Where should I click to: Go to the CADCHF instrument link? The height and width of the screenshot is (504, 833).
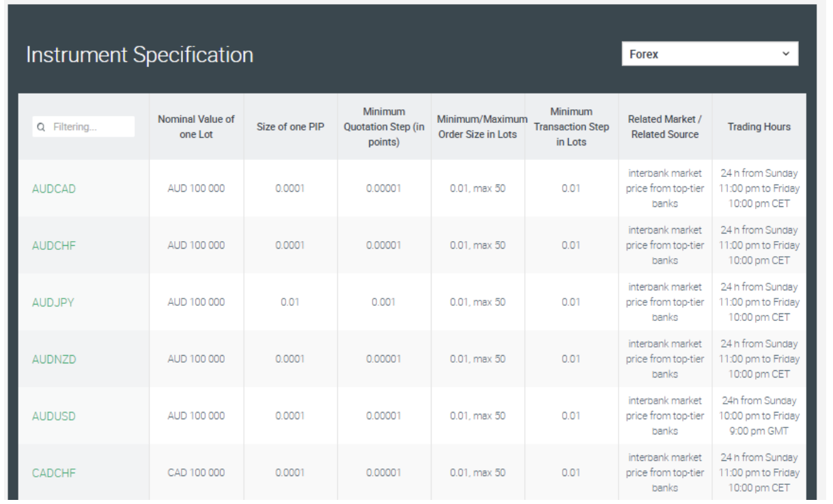54,473
